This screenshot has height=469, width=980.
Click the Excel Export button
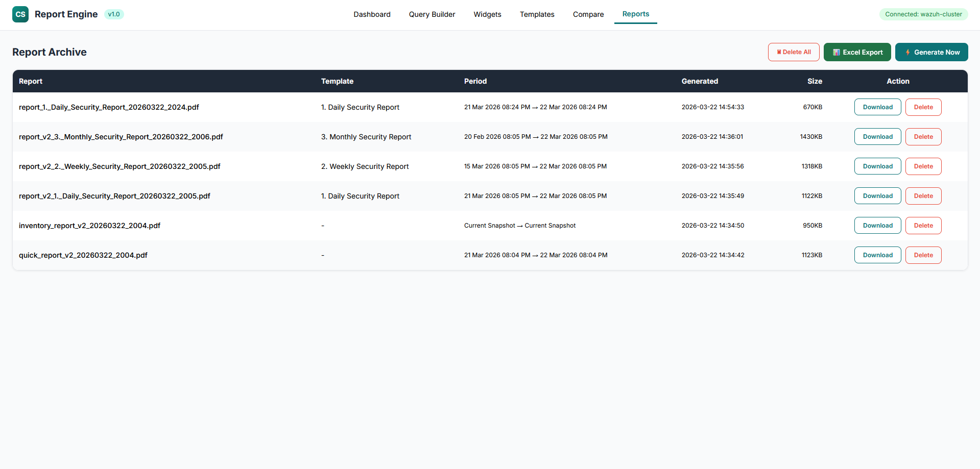[857, 52]
